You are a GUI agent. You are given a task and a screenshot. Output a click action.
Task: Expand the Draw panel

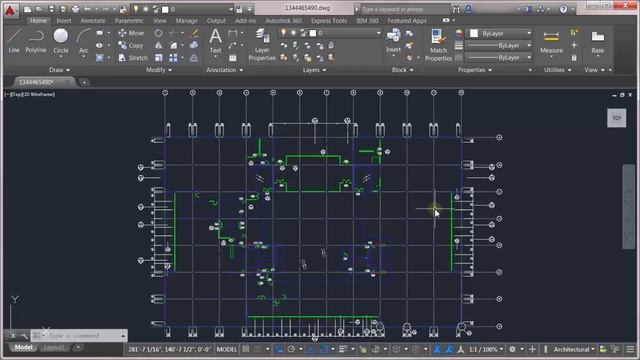[x=59, y=70]
